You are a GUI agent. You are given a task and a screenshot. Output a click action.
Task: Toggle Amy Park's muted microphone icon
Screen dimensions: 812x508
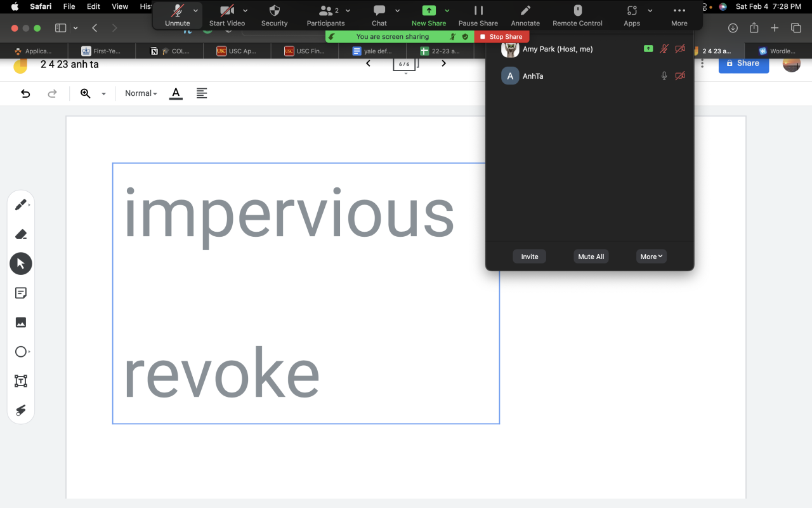(664, 49)
